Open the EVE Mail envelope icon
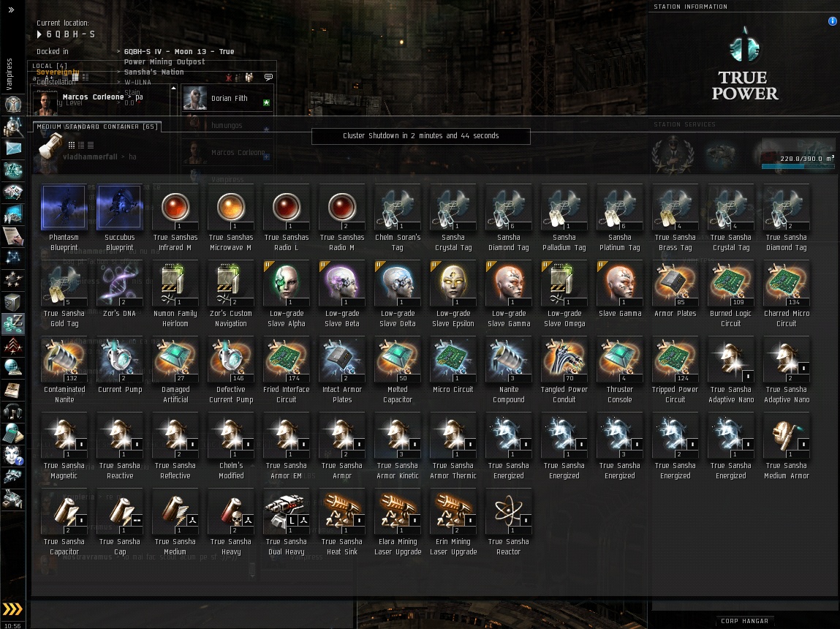The width and height of the screenshot is (840, 629). [13, 148]
